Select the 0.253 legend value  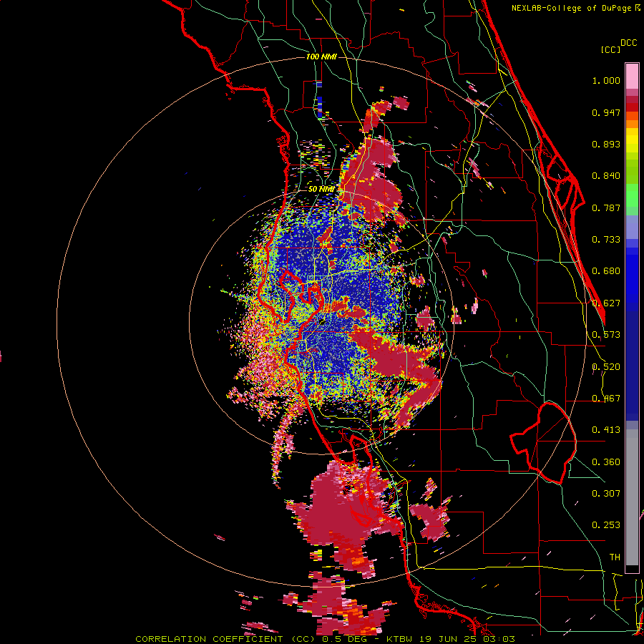point(606,525)
